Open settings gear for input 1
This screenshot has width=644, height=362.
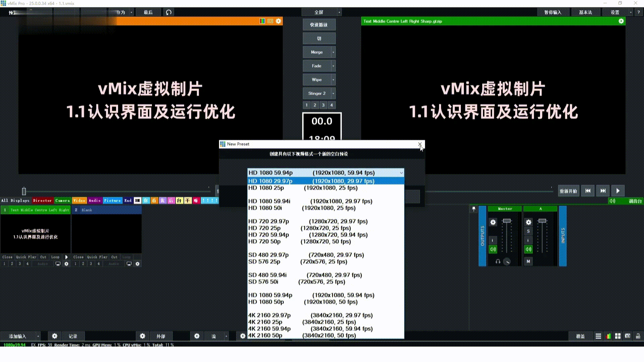66,264
